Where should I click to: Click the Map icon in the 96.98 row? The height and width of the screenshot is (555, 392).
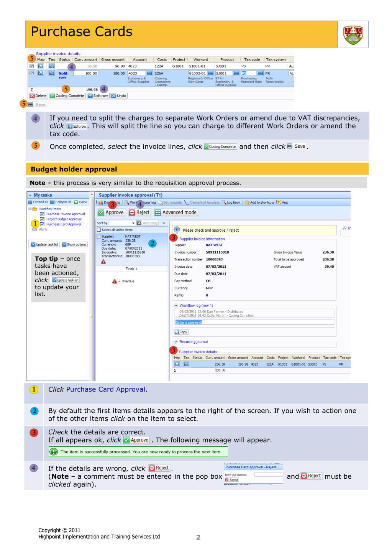(41, 66)
